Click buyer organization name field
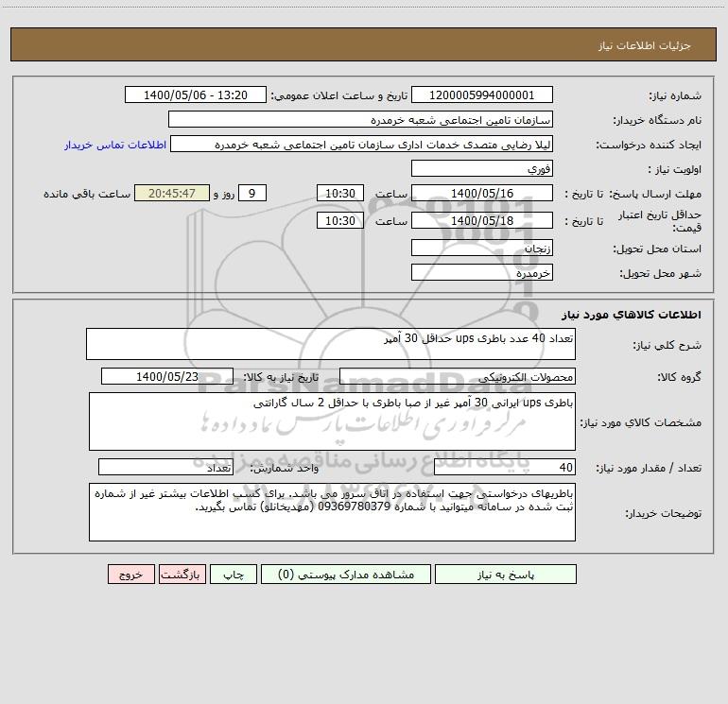Screen dimensions: 728x704 [x=360, y=119]
